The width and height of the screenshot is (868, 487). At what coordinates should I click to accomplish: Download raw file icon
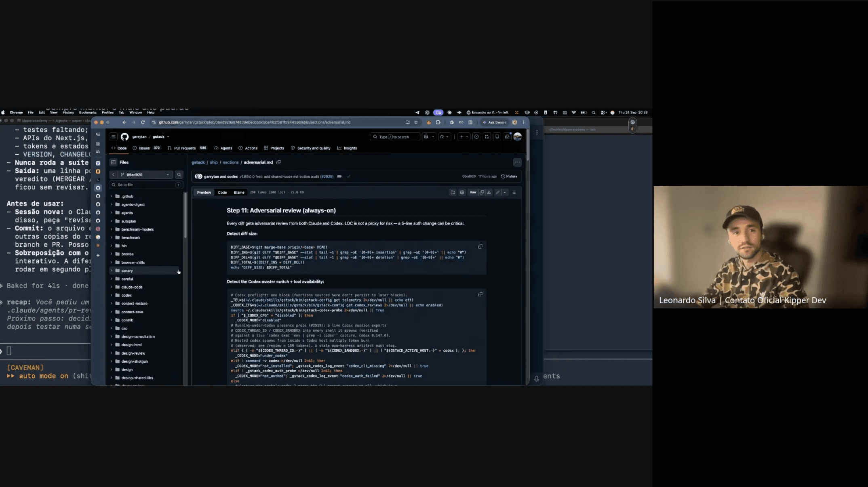click(x=489, y=193)
